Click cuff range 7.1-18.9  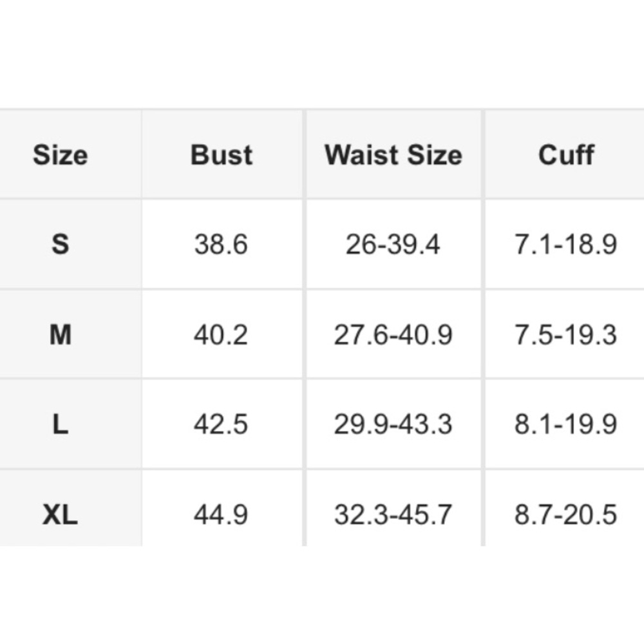pos(566,244)
